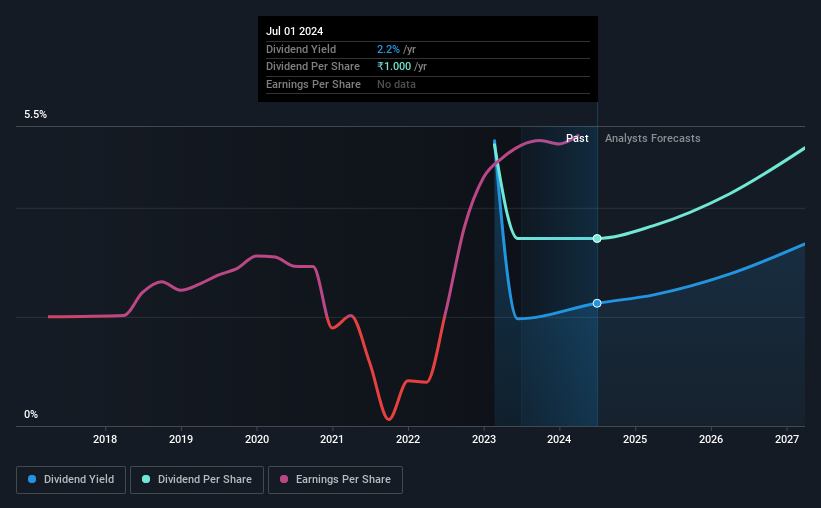Click the 0% y-axis label
Viewport: 821px width, 508px height.
31,414
